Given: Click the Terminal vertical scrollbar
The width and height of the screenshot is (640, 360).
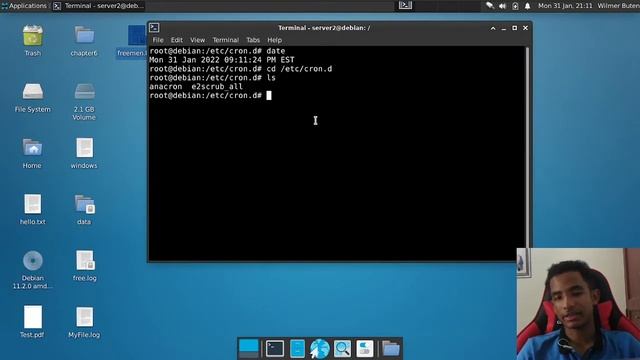Looking at the screenshot, I should 527,147.
